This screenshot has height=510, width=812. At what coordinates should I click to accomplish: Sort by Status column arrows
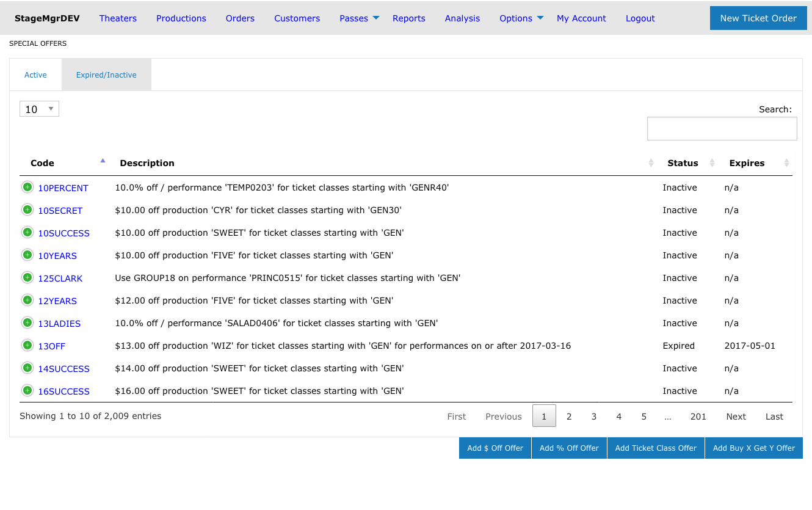point(712,163)
